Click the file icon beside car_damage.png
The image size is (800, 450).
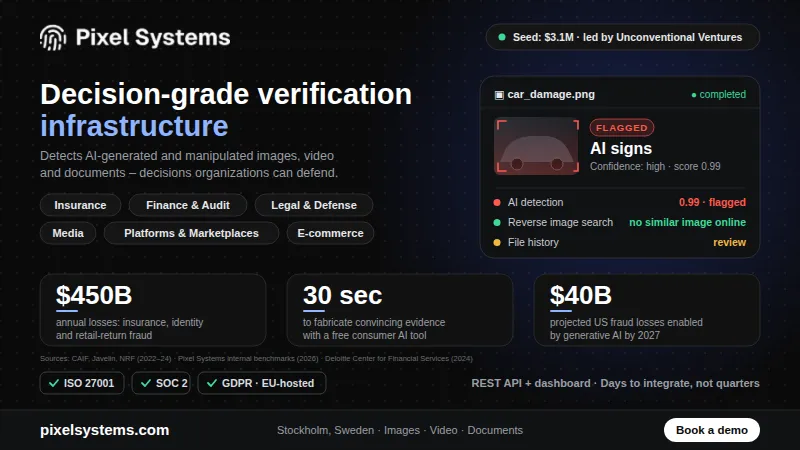tap(499, 95)
